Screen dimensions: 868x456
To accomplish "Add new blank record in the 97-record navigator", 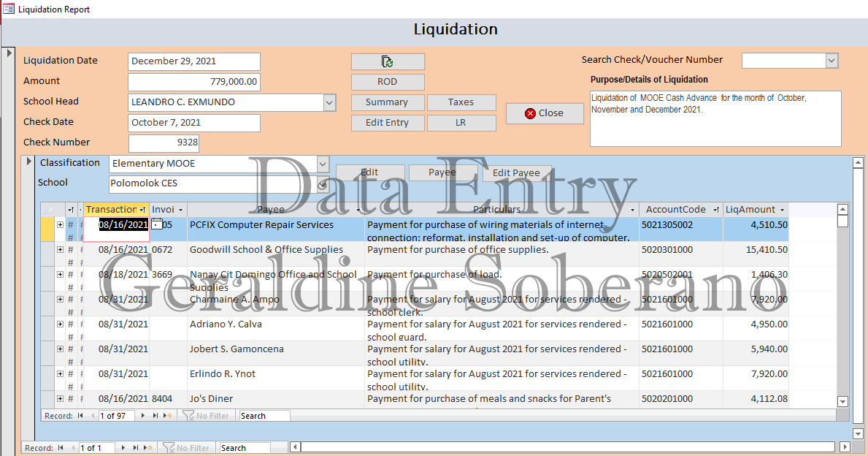I will point(168,416).
